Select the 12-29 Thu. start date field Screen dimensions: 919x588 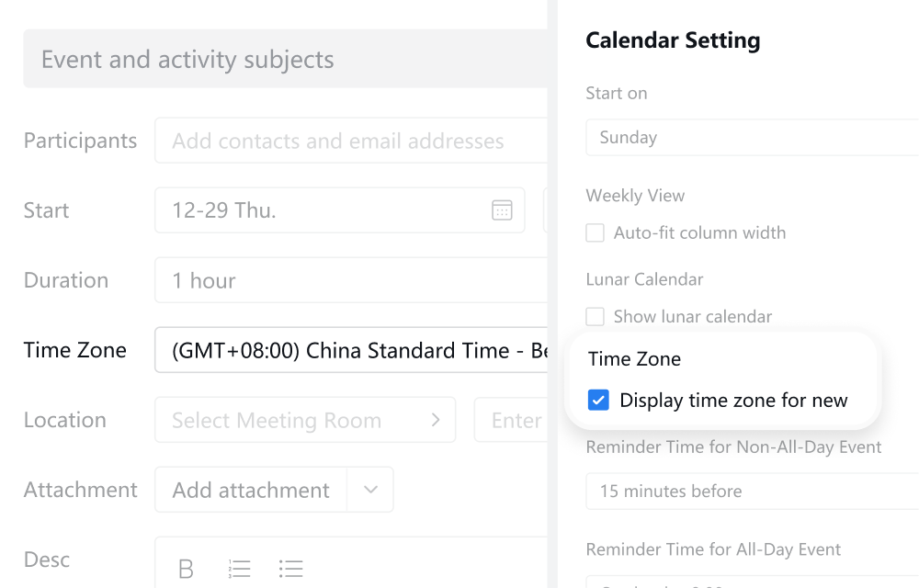340,210
